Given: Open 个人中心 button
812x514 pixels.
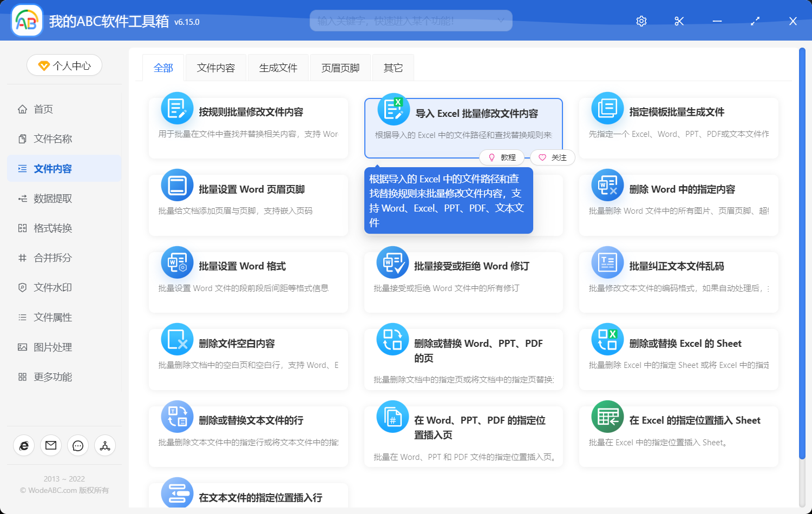Looking at the screenshot, I should click(x=64, y=65).
